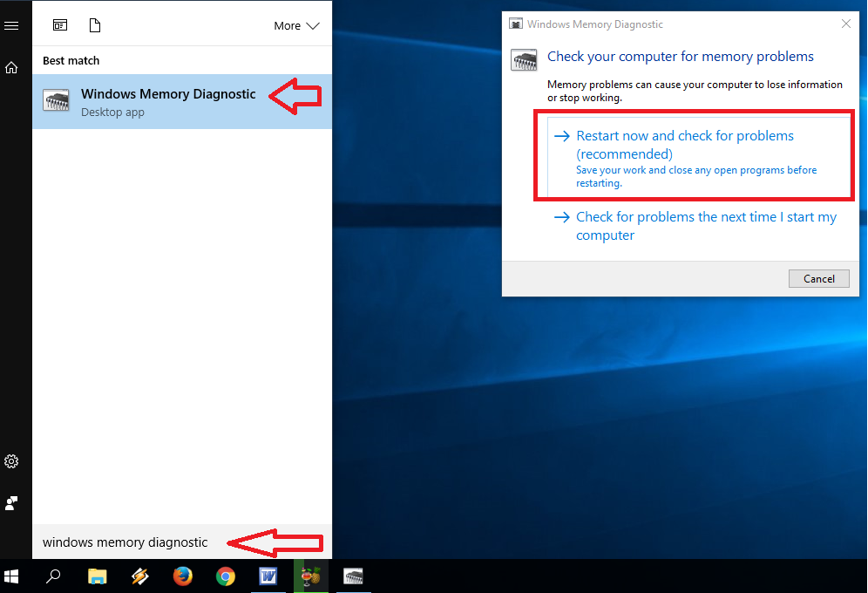Open the fruit cocktail app on taskbar
Image resolution: width=868 pixels, height=593 pixels.
pos(311,576)
